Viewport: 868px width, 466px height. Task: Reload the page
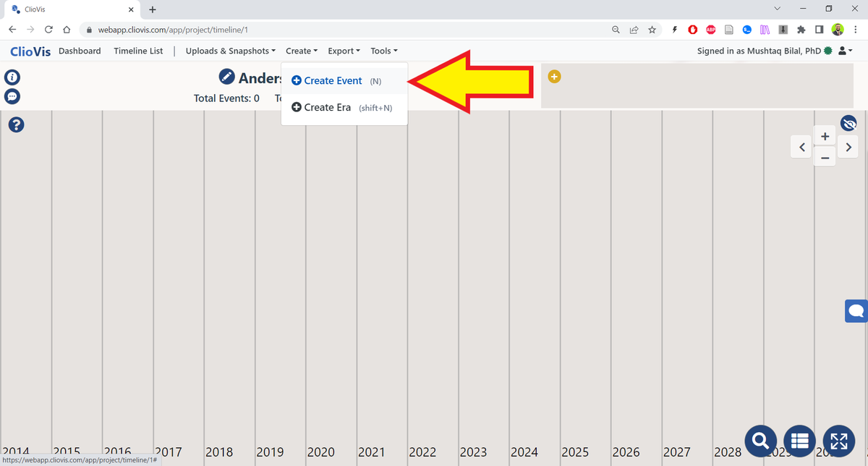pyautogui.click(x=48, y=30)
